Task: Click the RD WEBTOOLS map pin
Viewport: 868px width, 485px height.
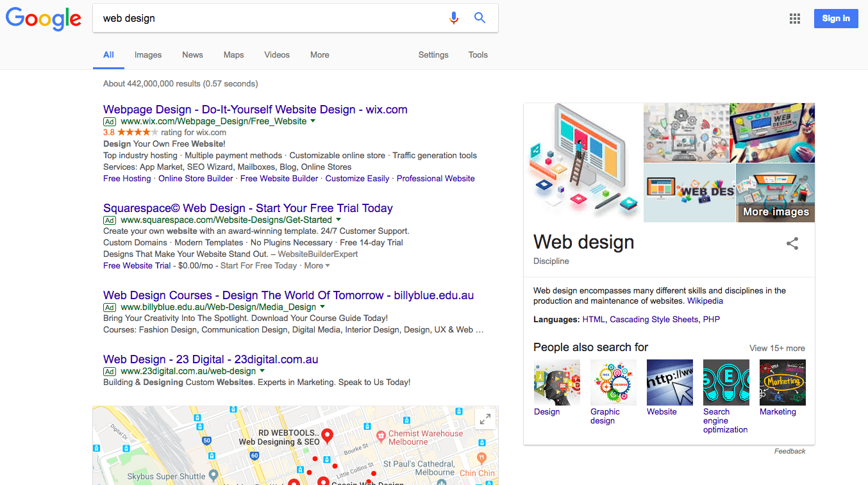Action: coord(327,437)
